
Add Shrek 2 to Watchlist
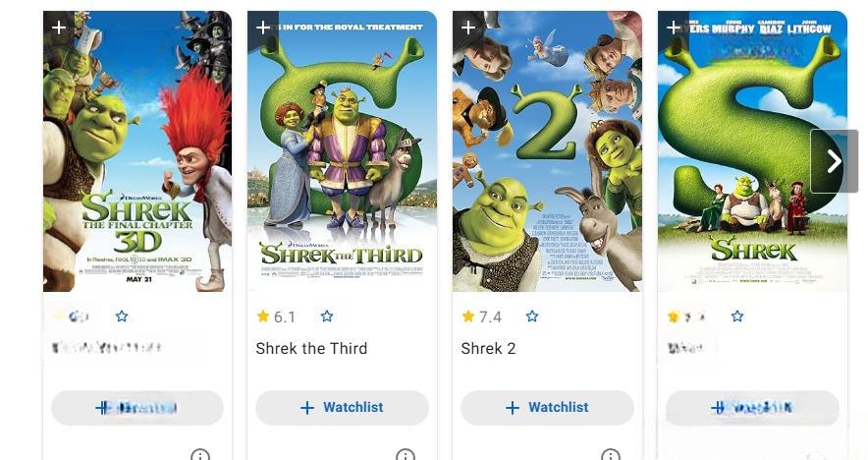(x=547, y=408)
